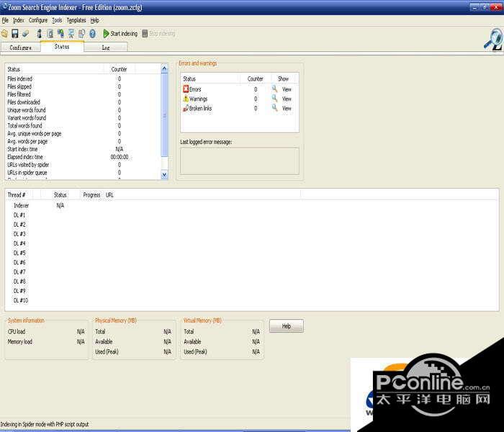Screen dimensions: 504x432
Task: Click the red Errors icon
Action: 186,89
